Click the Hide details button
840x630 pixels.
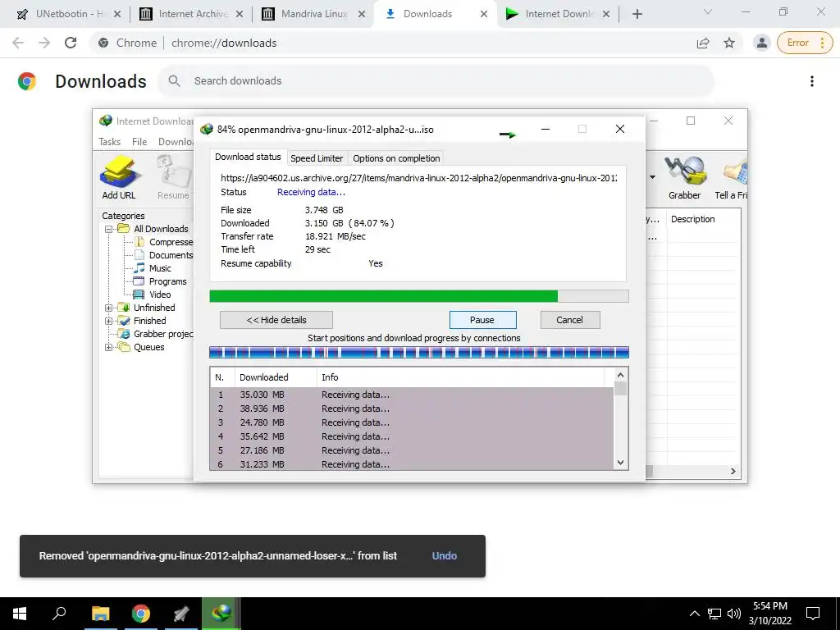276,320
